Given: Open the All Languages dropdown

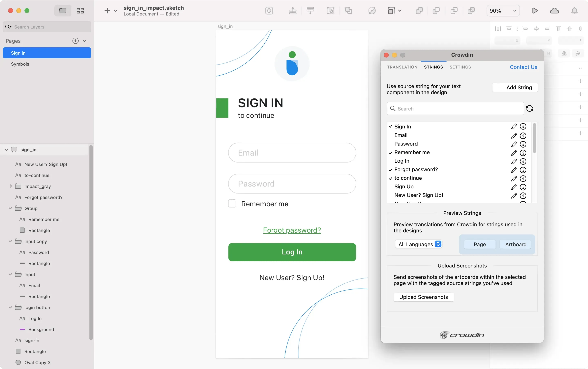Looking at the screenshot, I should click(x=419, y=244).
